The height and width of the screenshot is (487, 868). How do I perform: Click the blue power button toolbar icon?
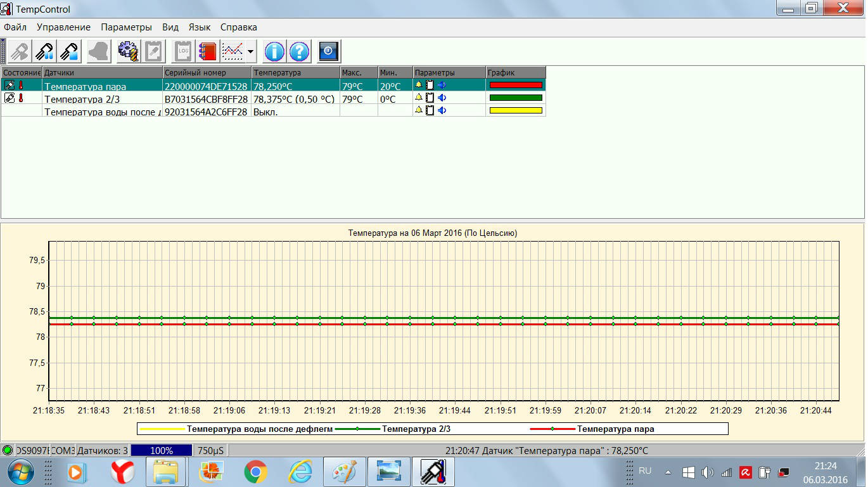[x=329, y=51]
